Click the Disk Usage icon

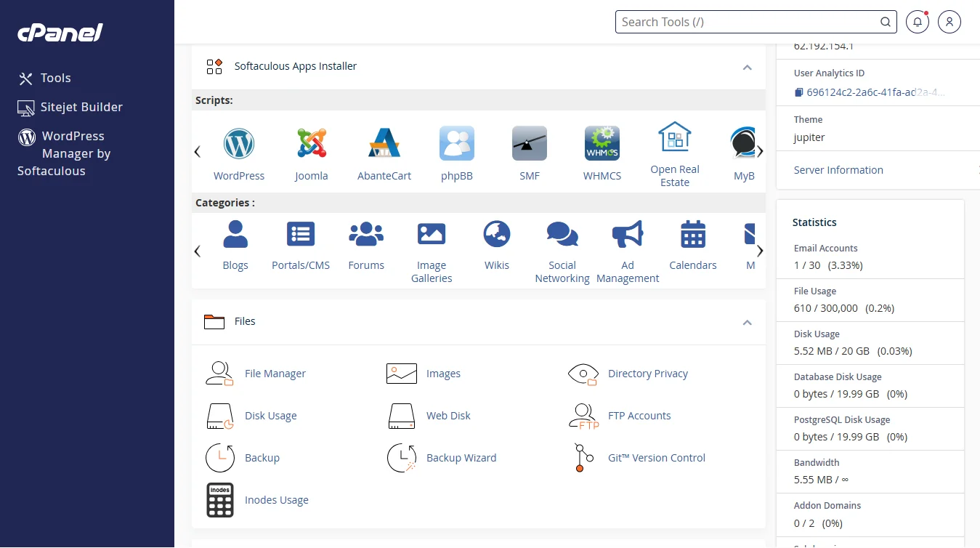(219, 416)
